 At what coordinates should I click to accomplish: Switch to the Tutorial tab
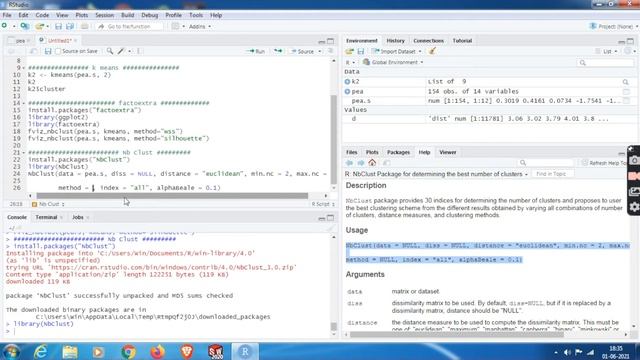462,41
